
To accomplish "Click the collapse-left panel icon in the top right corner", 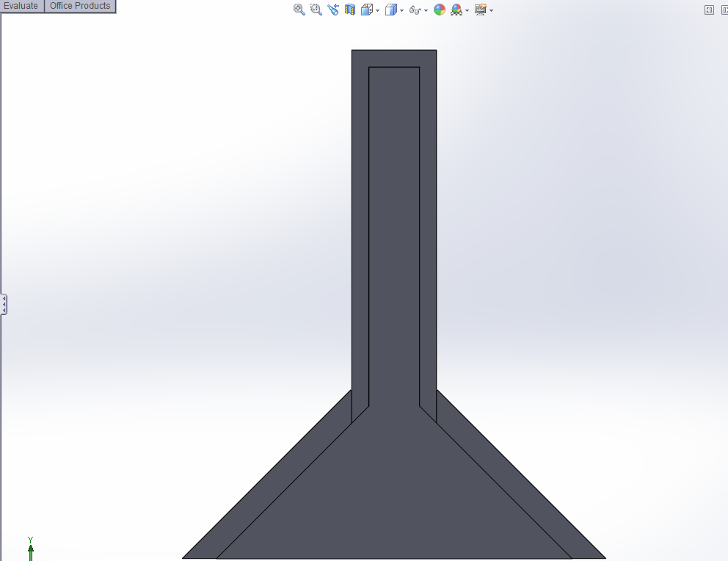I will pyautogui.click(x=709, y=10).
